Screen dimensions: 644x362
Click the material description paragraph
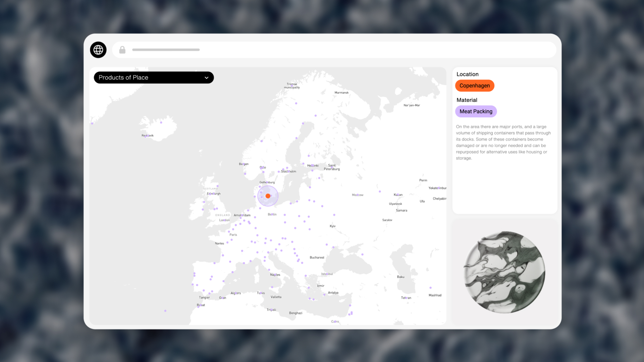tap(503, 142)
